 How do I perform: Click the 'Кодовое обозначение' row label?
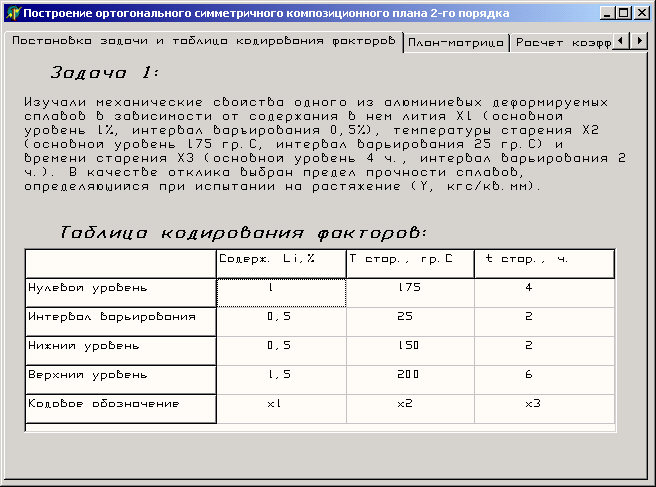[x=121, y=409]
